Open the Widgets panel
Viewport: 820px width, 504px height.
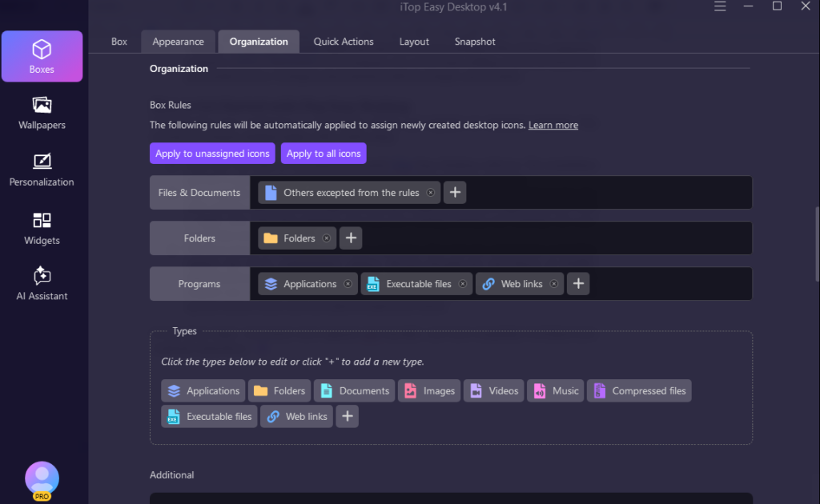click(42, 230)
